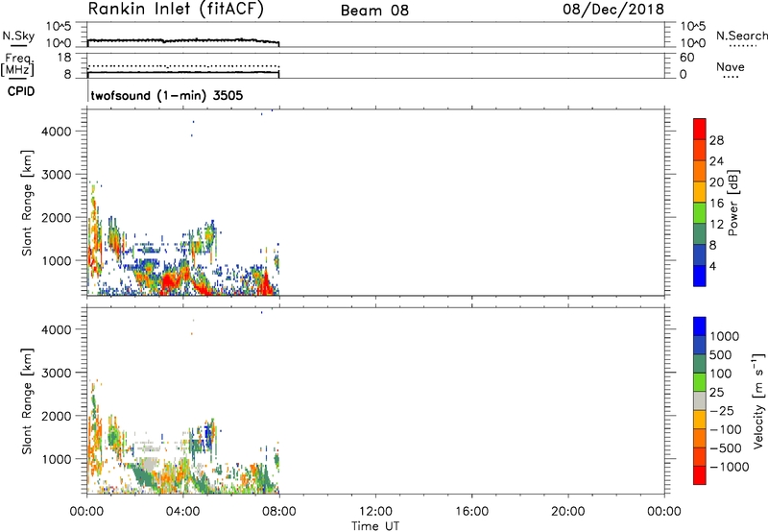Viewport: 768px width, 532px height.
Task: Click the "Time UT" axis title
Action: coord(375,526)
